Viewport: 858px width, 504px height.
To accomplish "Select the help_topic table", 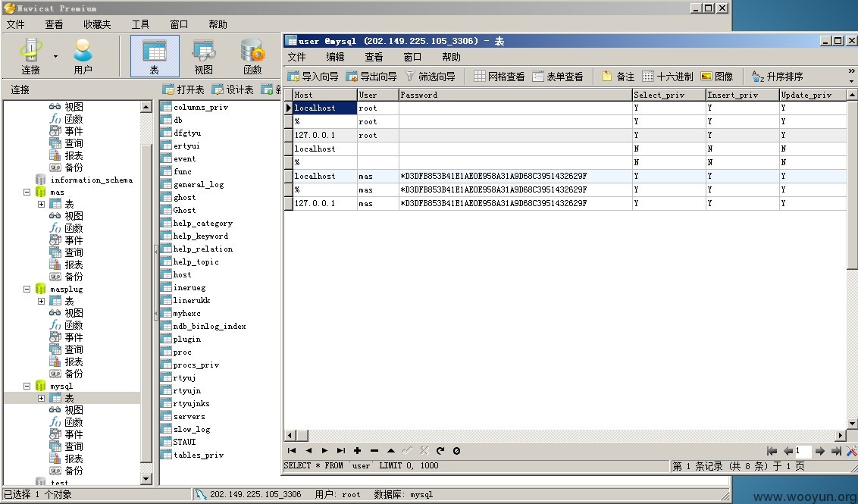I will 196,261.
